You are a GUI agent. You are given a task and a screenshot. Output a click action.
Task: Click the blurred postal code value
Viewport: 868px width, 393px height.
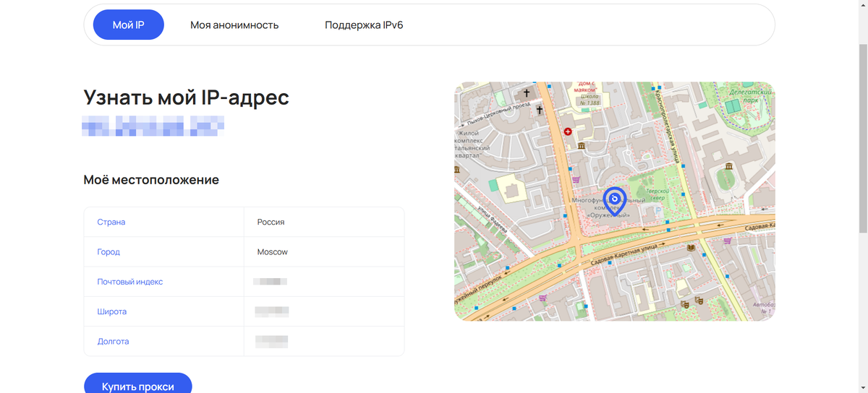[x=271, y=282]
